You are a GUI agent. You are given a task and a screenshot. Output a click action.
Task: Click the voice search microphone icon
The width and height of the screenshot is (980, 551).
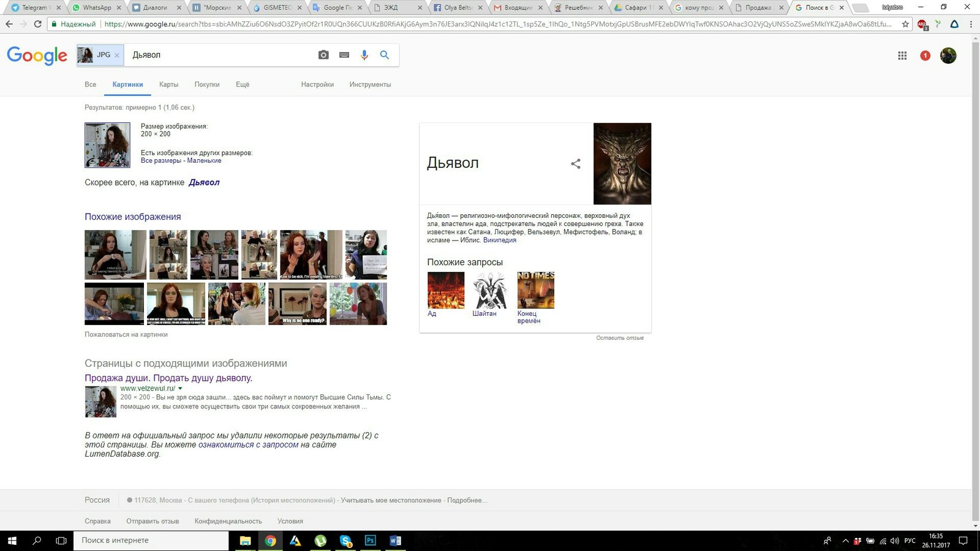364,55
